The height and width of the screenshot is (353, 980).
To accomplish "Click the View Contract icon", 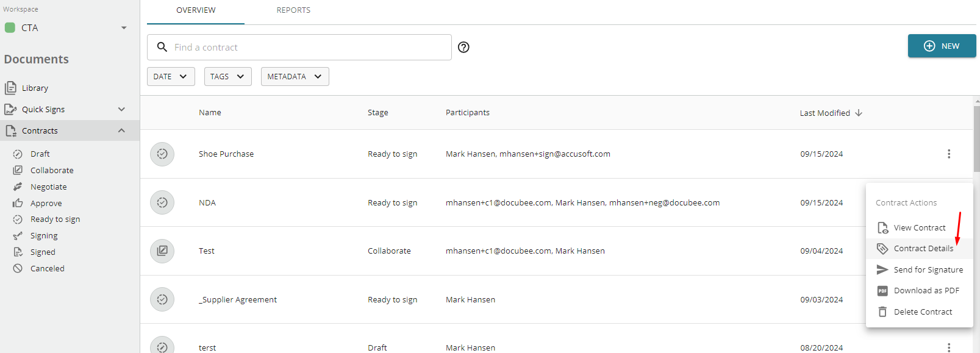I will (882, 228).
